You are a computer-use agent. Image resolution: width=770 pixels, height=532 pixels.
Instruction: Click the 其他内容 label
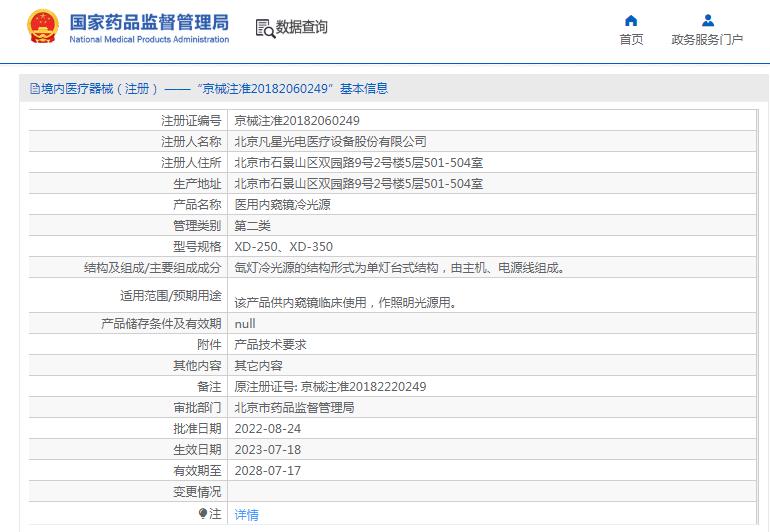click(197, 365)
